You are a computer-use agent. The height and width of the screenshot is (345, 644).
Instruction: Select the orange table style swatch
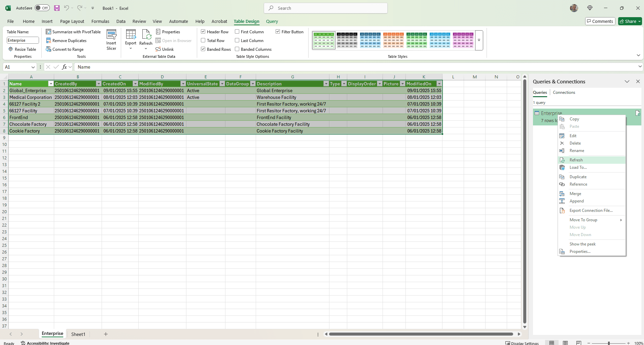393,40
